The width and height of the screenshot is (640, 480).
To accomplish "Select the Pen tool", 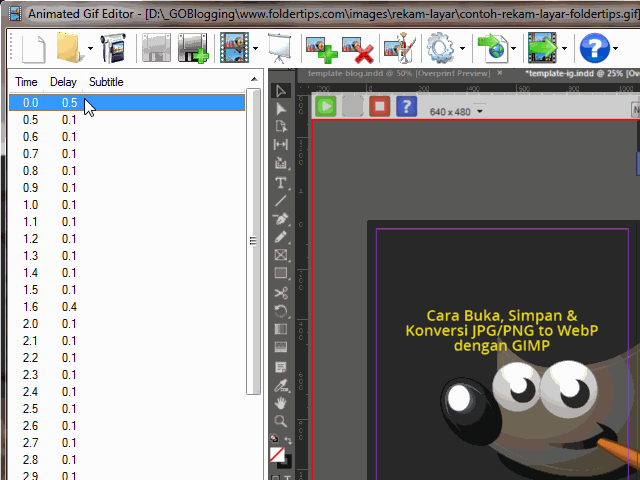I will tap(281, 219).
